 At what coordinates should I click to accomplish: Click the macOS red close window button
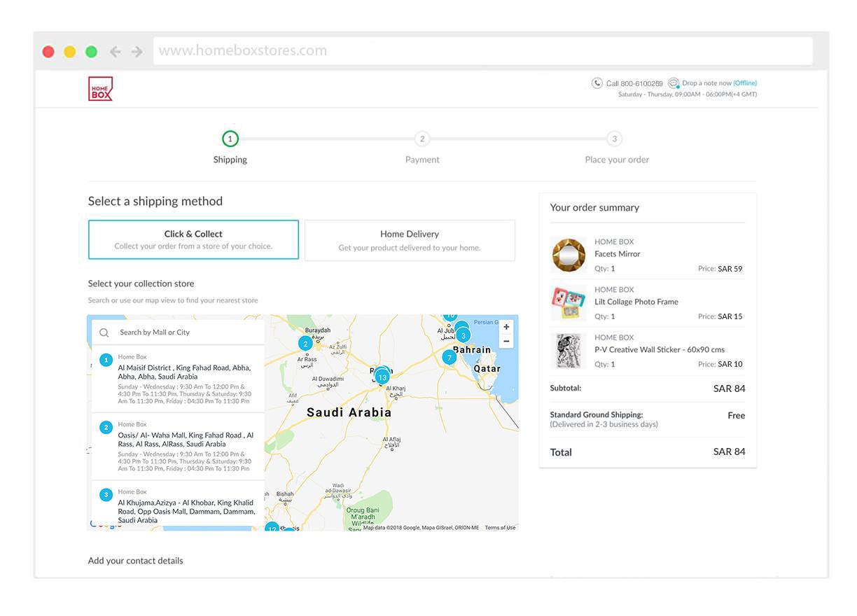(48, 52)
